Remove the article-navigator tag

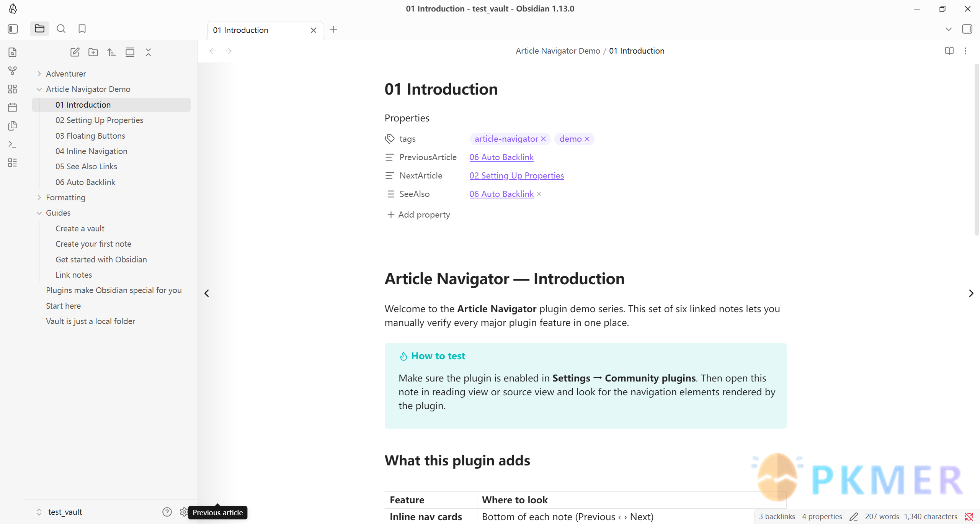543,139
